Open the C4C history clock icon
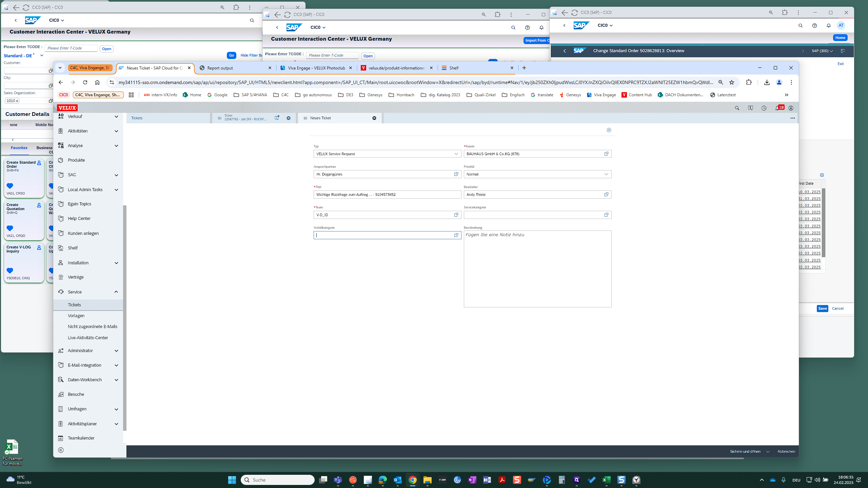The width and height of the screenshot is (868, 488). [764, 108]
